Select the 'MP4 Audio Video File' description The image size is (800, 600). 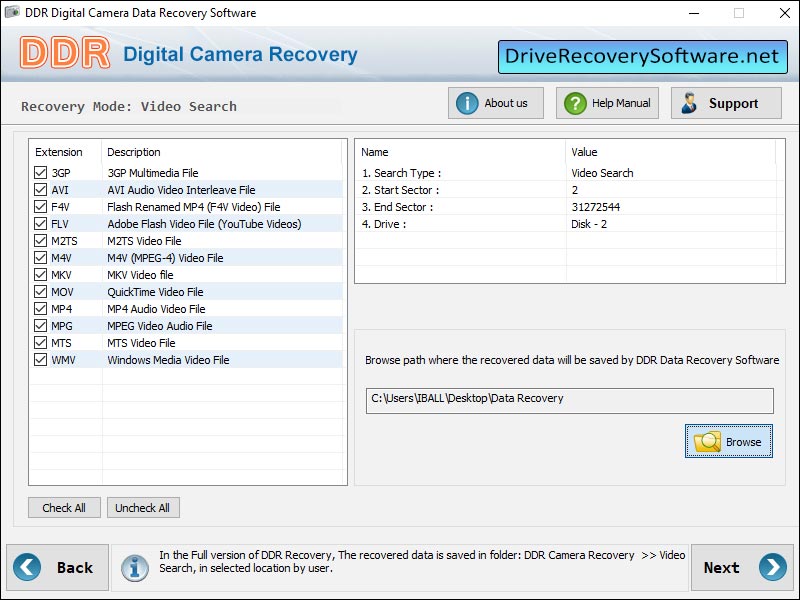tap(156, 309)
